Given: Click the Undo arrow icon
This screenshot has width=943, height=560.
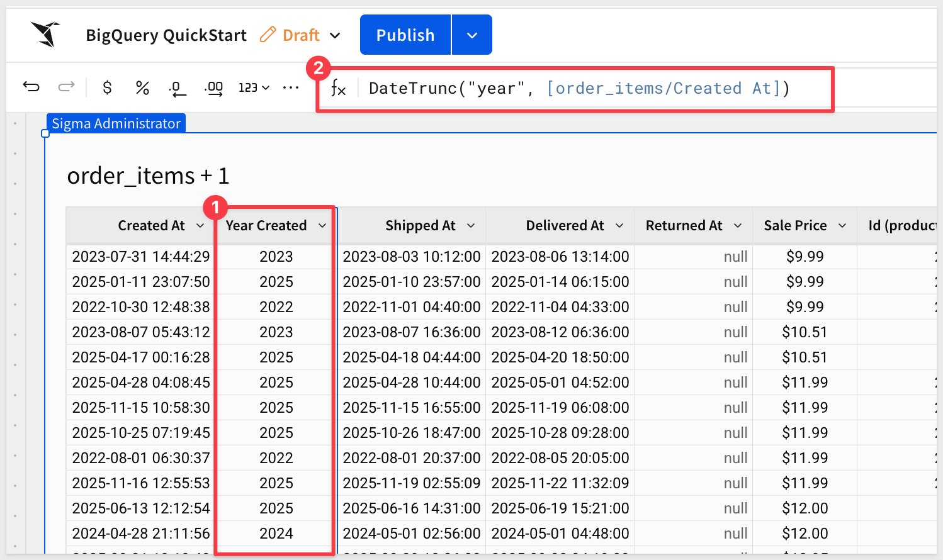Looking at the screenshot, I should [31, 87].
